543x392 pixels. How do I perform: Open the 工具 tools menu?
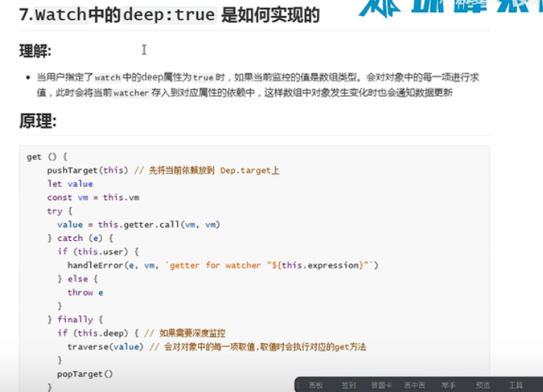pos(515,385)
